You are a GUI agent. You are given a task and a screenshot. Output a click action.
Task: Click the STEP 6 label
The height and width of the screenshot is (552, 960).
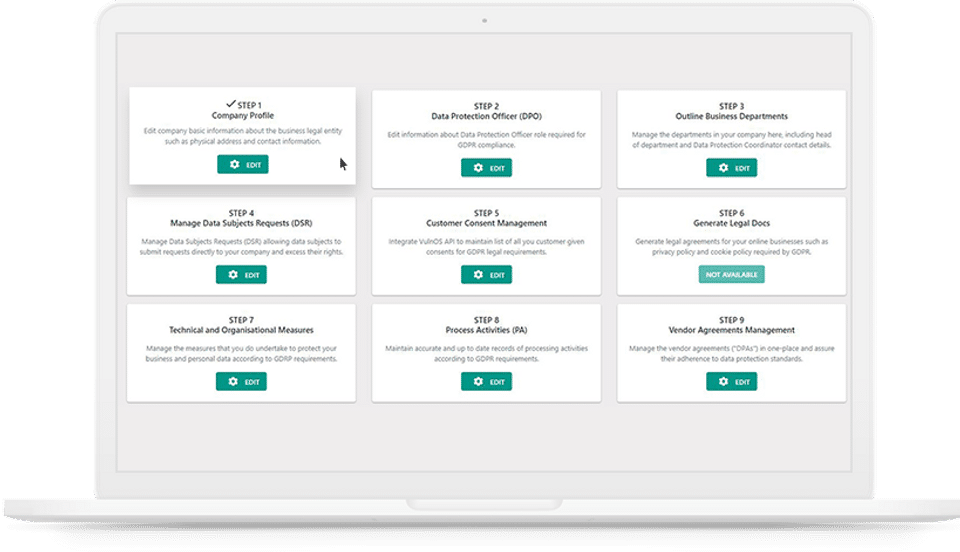[x=732, y=214]
